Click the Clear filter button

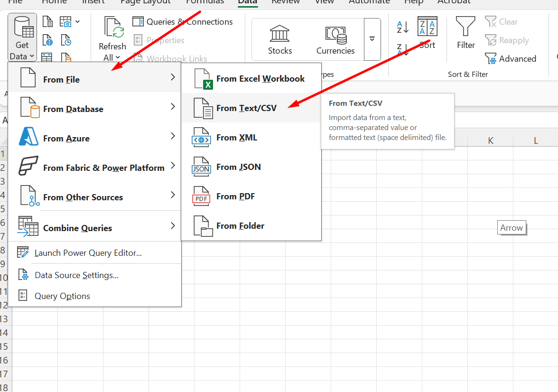pyautogui.click(x=502, y=22)
